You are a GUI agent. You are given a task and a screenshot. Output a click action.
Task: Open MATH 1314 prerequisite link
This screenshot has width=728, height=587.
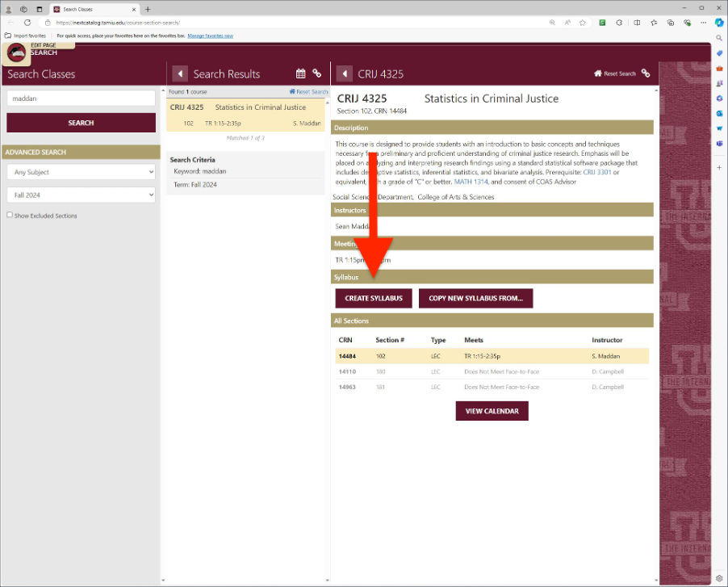point(471,182)
